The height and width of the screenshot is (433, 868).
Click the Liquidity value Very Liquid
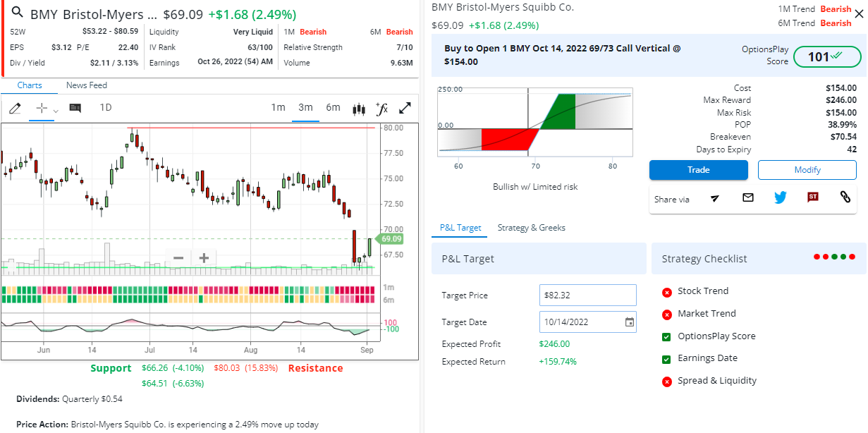pos(253,32)
